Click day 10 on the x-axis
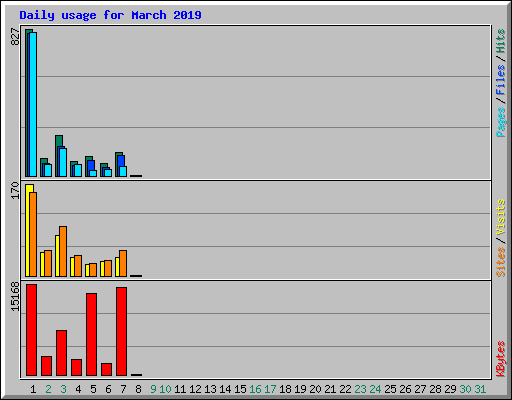The width and height of the screenshot is (512, 400). (165, 389)
